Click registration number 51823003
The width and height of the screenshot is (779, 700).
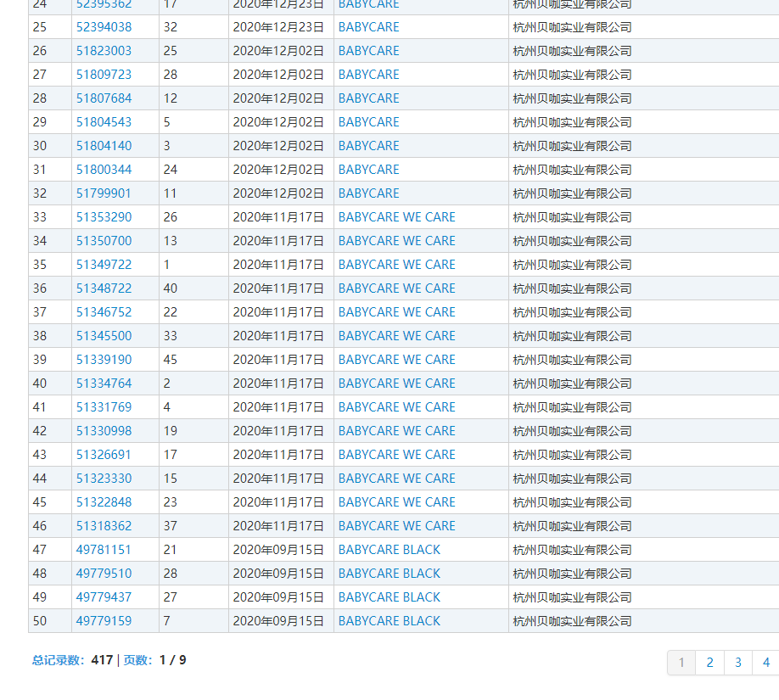click(x=104, y=51)
